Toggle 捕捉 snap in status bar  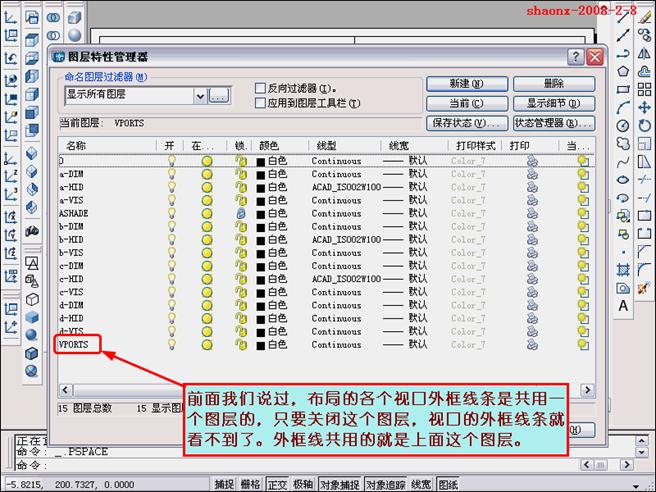coord(224,484)
